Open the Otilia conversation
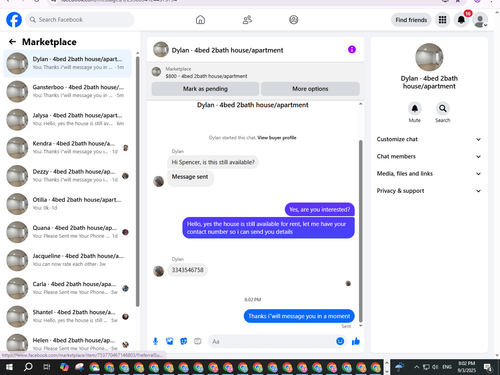 click(67, 204)
